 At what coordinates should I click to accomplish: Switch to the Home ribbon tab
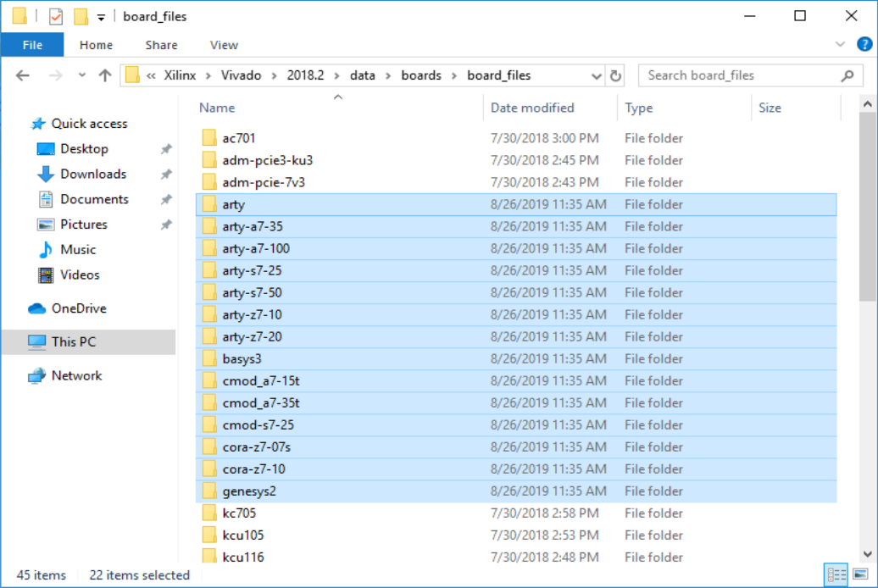[96, 45]
